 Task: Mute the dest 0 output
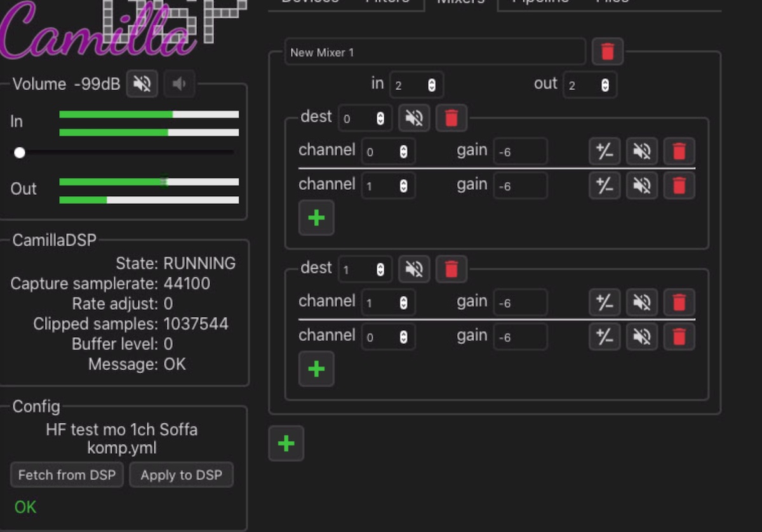click(x=414, y=118)
